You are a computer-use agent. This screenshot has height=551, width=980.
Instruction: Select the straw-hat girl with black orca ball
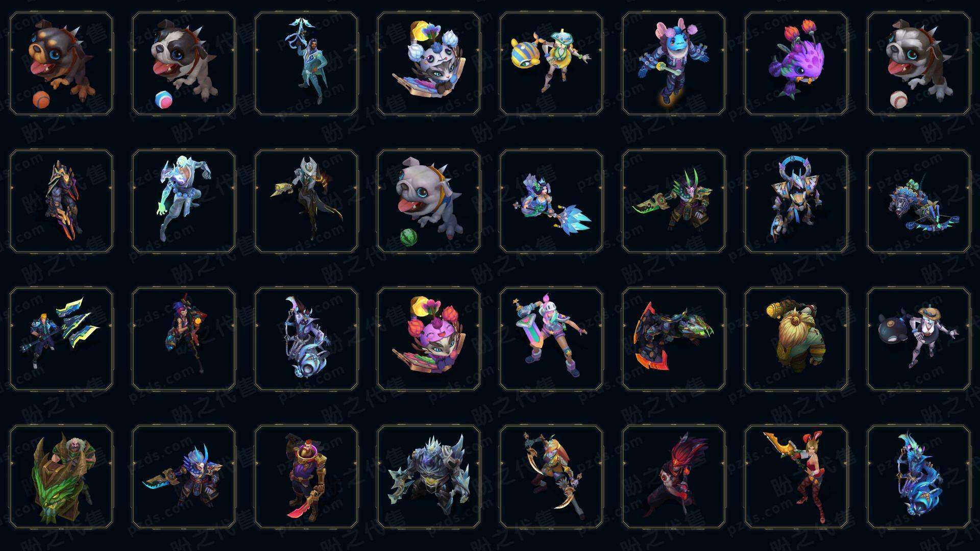(x=919, y=339)
